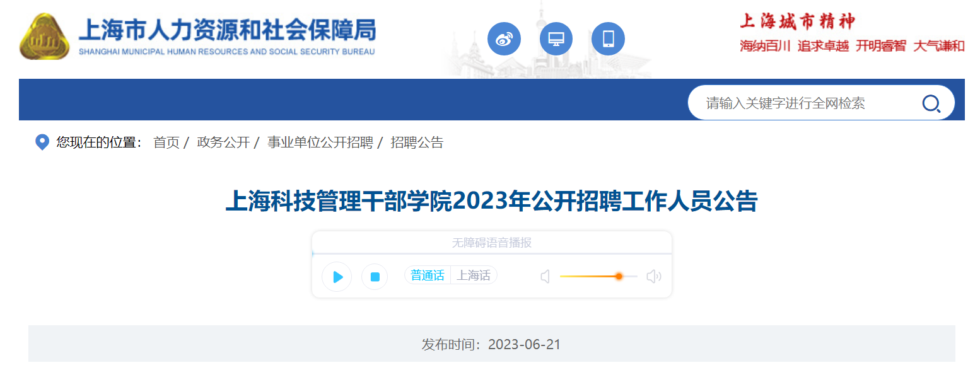Select 普通话 voice option
The height and width of the screenshot is (370, 980).
[428, 275]
